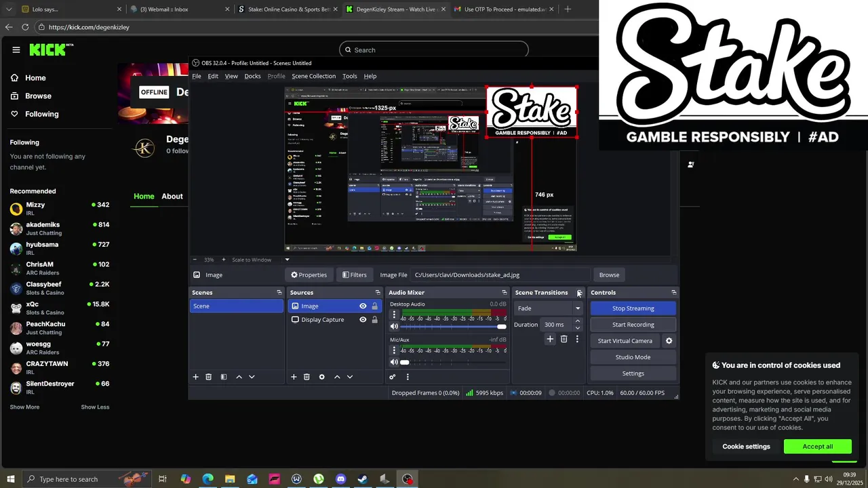Open OBS Edit menu
The image size is (868, 488).
coord(213,76)
